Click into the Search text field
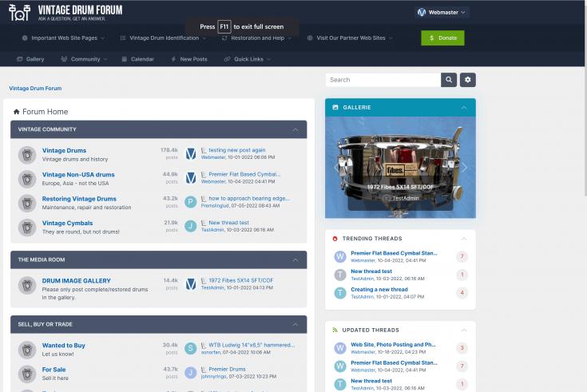This screenshot has height=392, width=587. (x=383, y=80)
